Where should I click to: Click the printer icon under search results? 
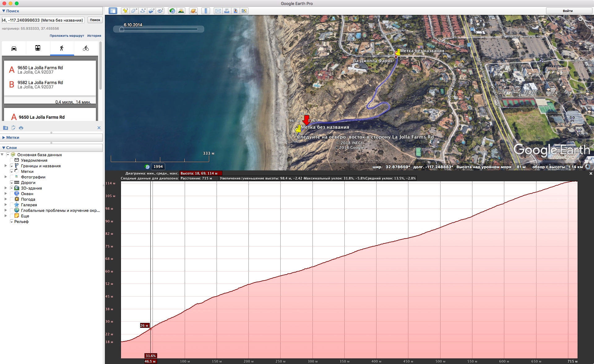21,128
